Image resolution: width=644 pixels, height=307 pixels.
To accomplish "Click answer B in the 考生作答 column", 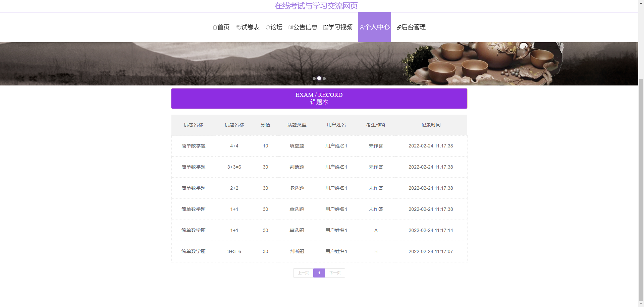I will [376, 251].
